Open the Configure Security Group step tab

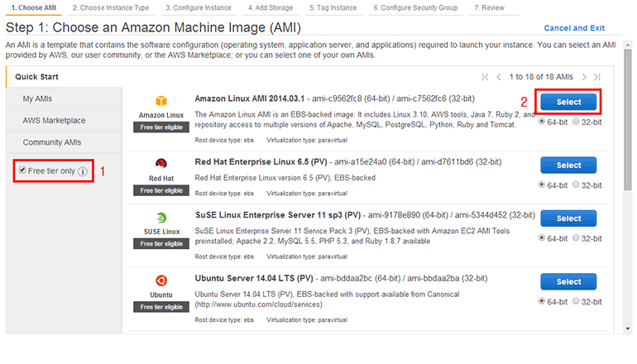[414, 7]
